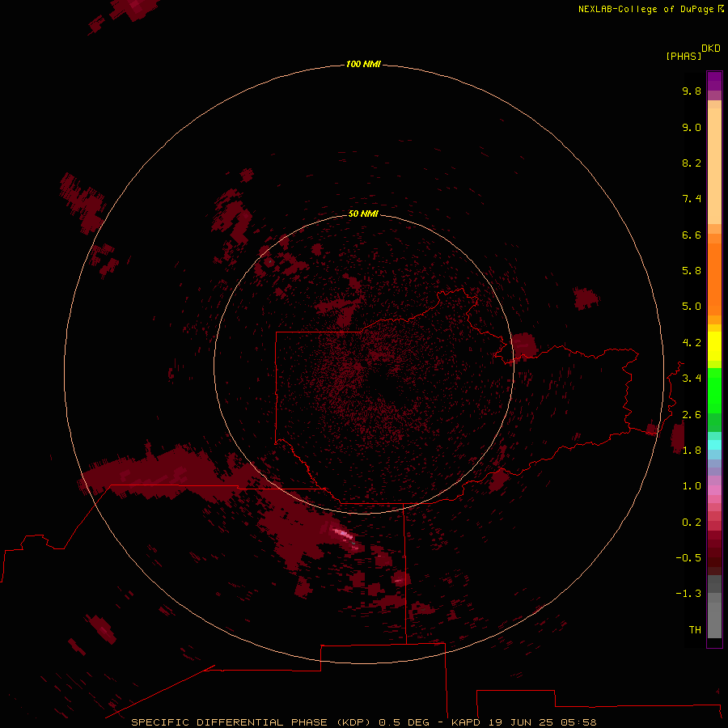Click the purple segment of the color bar
Image resolution: width=728 pixels, height=728 pixels.
(x=714, y=81)
